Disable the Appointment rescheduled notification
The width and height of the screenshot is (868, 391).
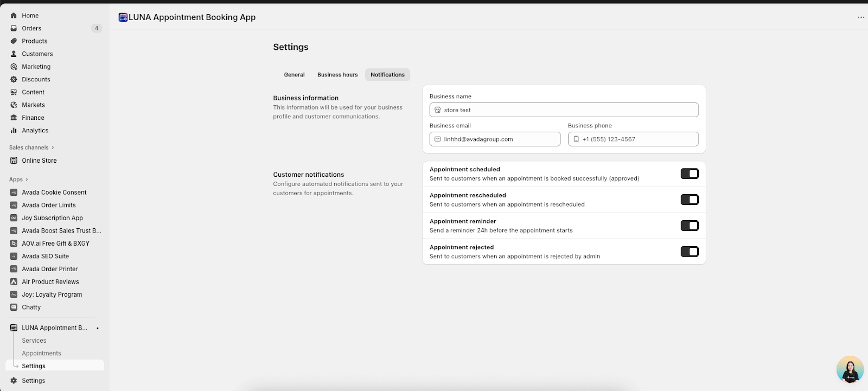point(690,200)
